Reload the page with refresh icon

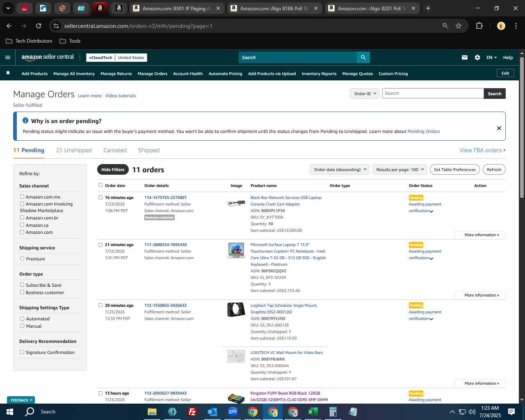pyautogui.click(x=39, y=26)
